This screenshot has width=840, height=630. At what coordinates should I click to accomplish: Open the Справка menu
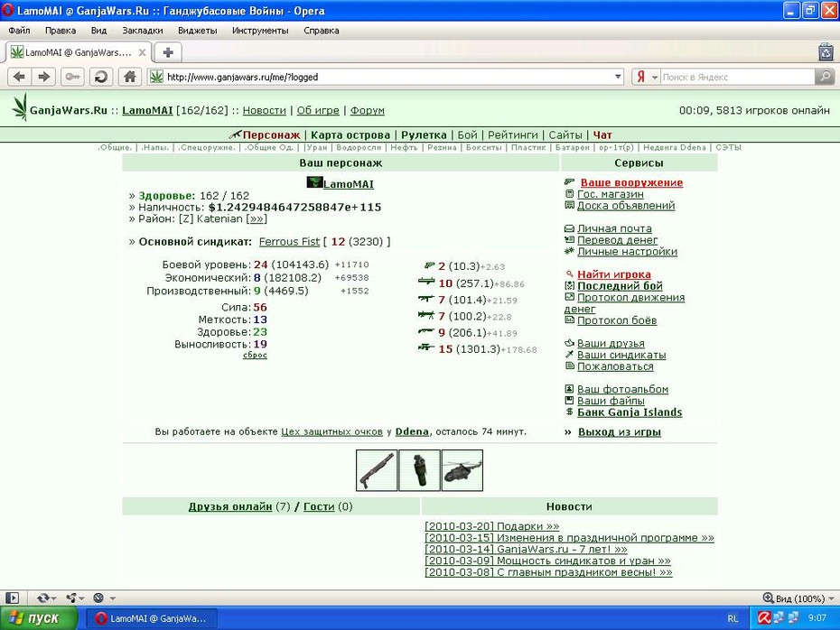(322, 31)
